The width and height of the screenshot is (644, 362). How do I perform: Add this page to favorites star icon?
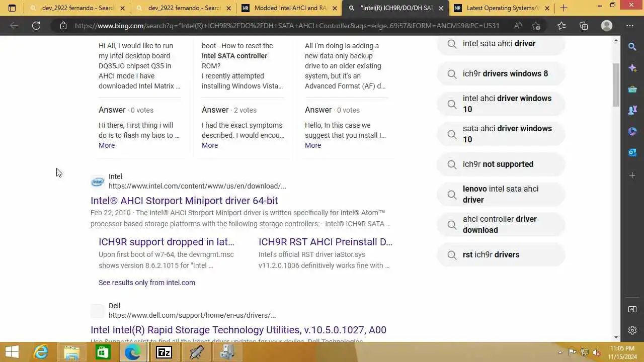536,26
